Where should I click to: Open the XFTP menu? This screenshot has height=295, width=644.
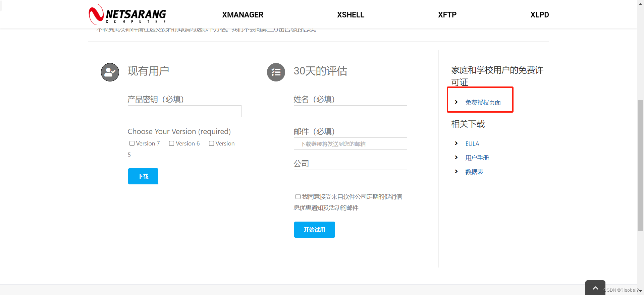point(447,15)
